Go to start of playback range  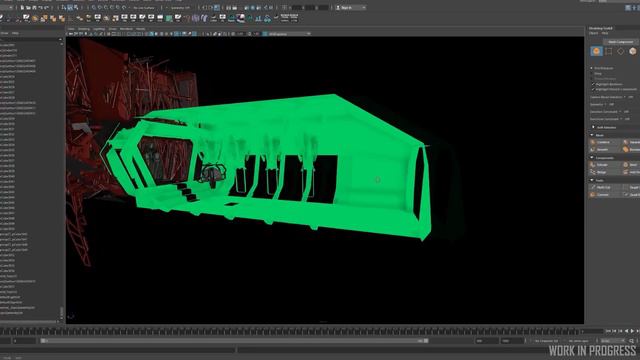[608, 331]
